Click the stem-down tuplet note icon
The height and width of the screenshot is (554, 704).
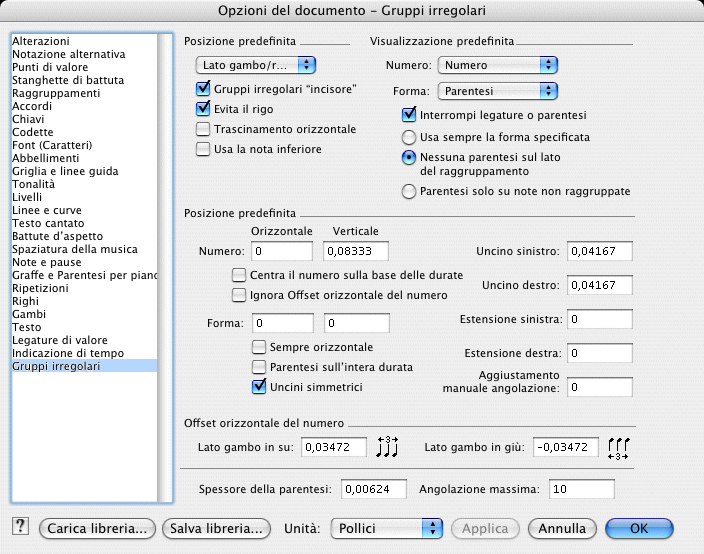621,447
